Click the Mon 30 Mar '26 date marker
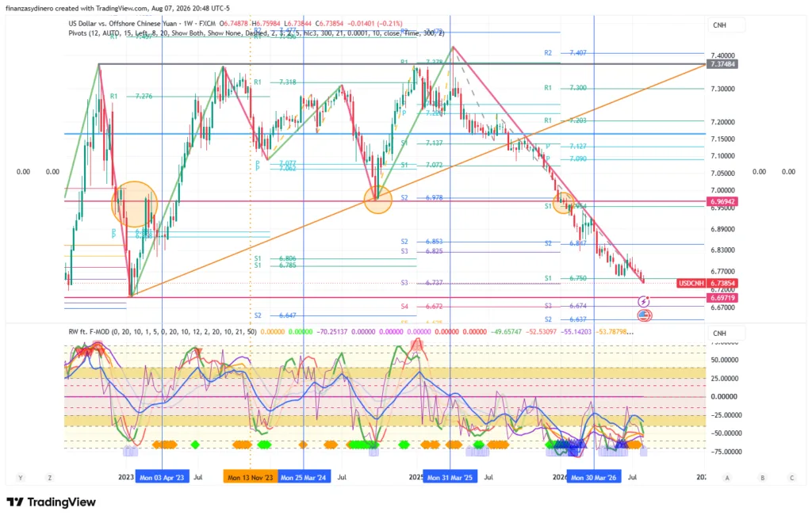 (593, 478)
